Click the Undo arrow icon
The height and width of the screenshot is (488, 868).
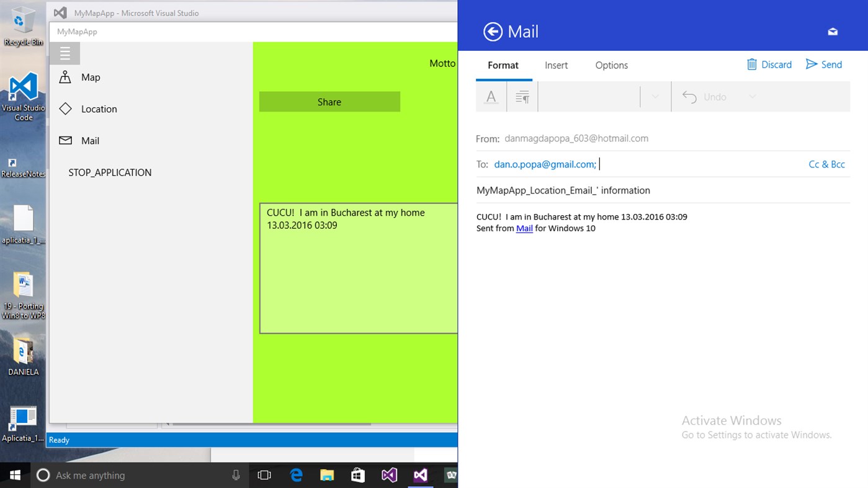pyautogui.click(x=689, y=96)
